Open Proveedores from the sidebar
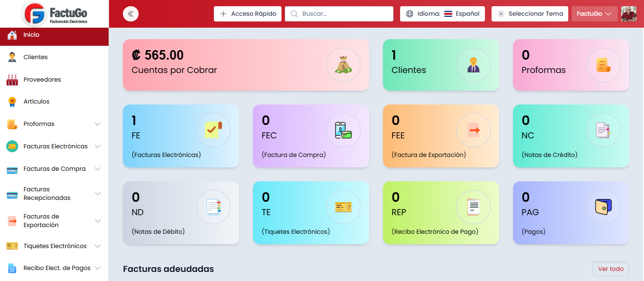The image size is (644, 281). [42, 80]
